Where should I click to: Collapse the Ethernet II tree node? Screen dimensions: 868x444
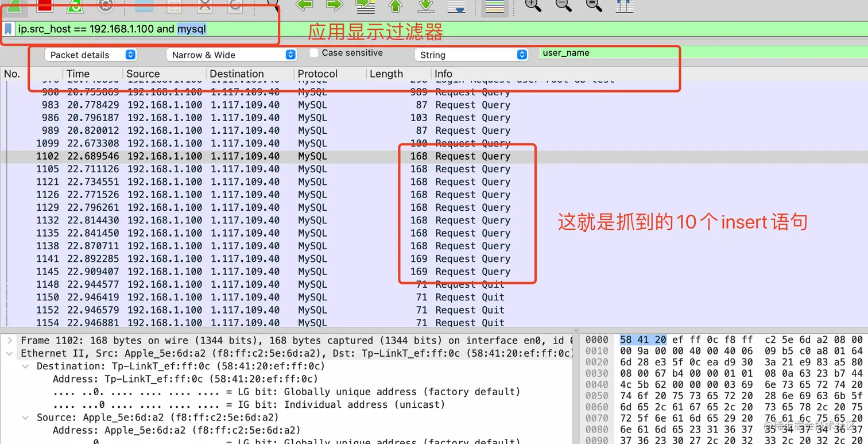(10, 353)
